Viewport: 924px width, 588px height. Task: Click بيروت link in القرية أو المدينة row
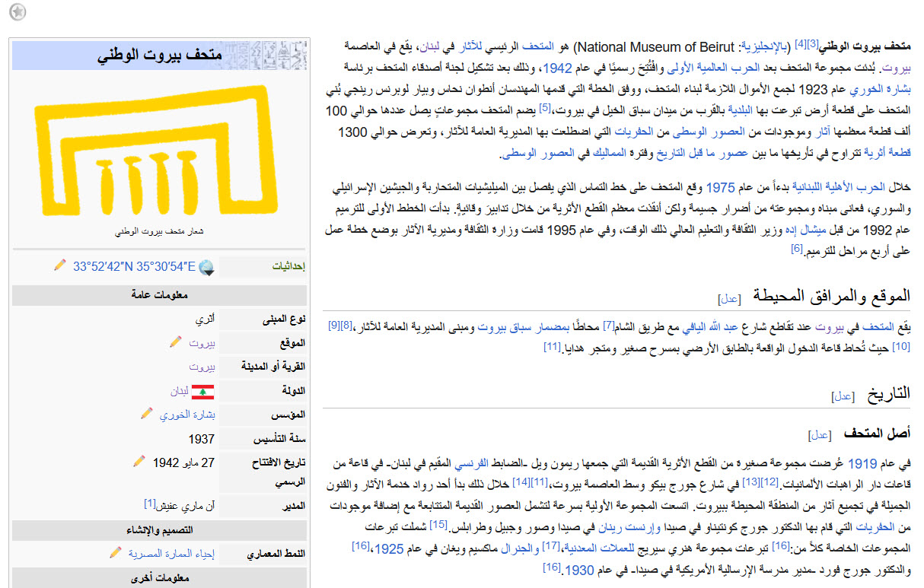(x=202, y=367)
